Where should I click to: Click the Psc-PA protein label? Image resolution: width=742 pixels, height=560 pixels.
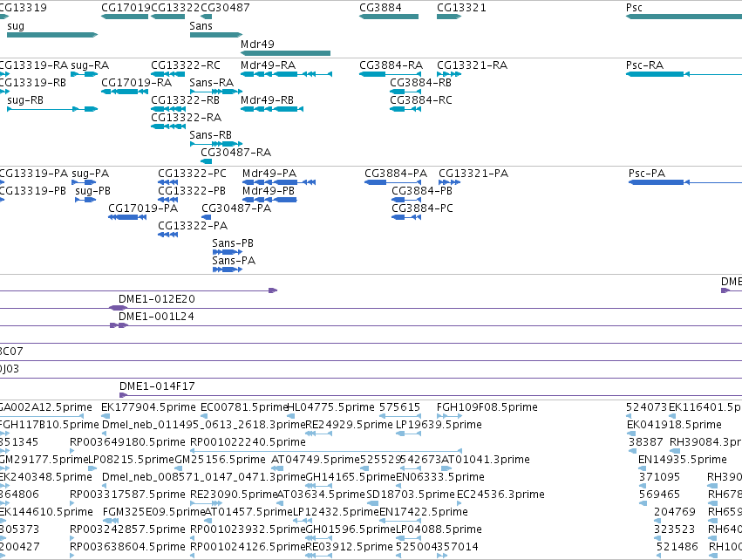pyautogui.click(x=647, y=174)
